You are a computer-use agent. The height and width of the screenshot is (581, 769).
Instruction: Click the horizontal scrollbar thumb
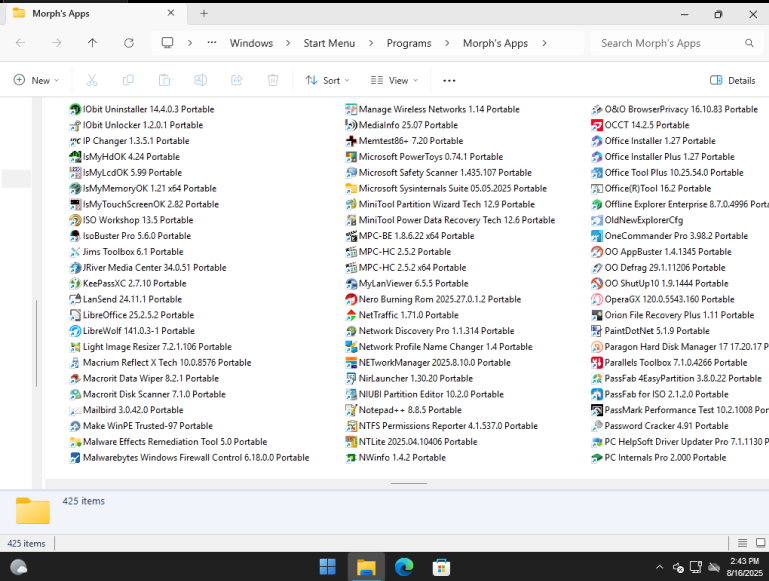409,483
